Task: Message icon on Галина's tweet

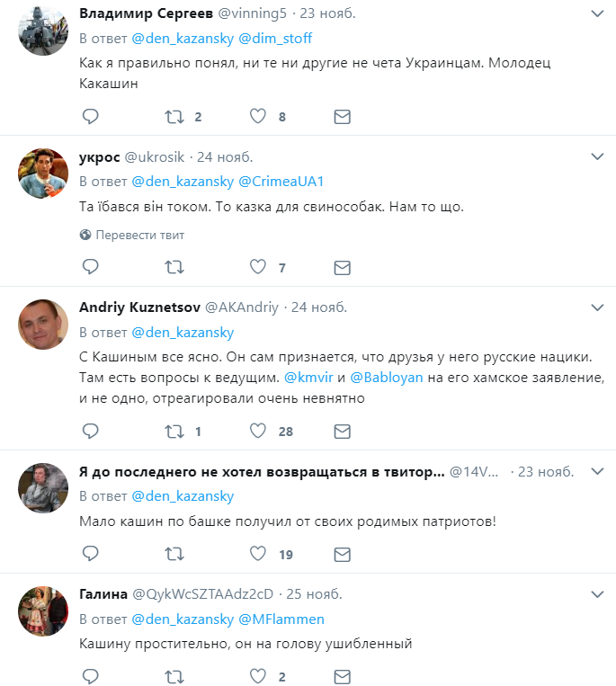Action: tap(342, 676)
